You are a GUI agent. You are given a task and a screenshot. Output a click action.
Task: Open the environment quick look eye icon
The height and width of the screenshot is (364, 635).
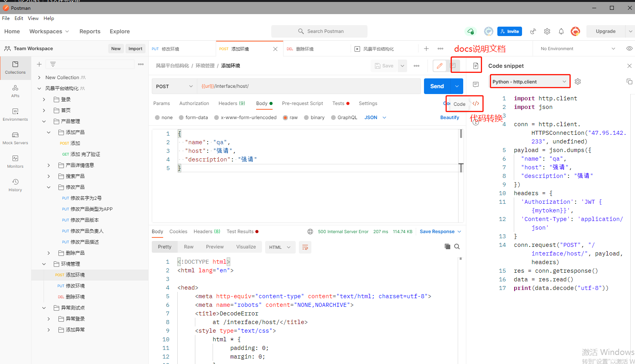629,49
